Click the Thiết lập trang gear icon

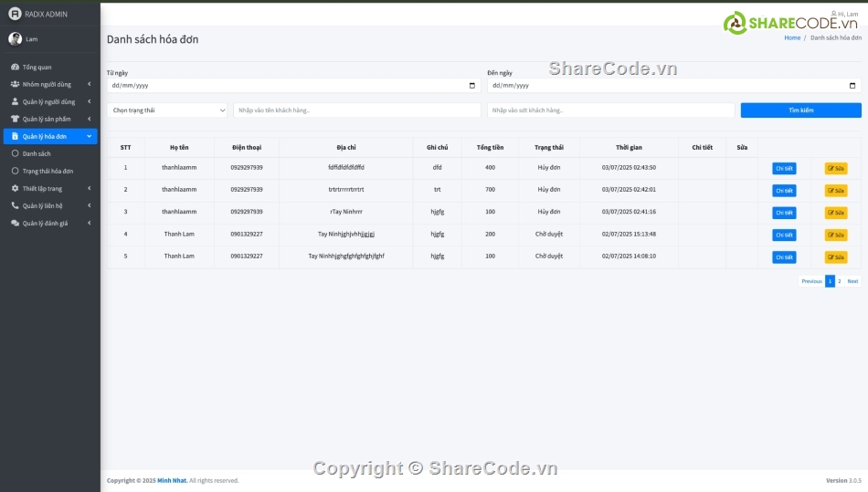(15, 189)
